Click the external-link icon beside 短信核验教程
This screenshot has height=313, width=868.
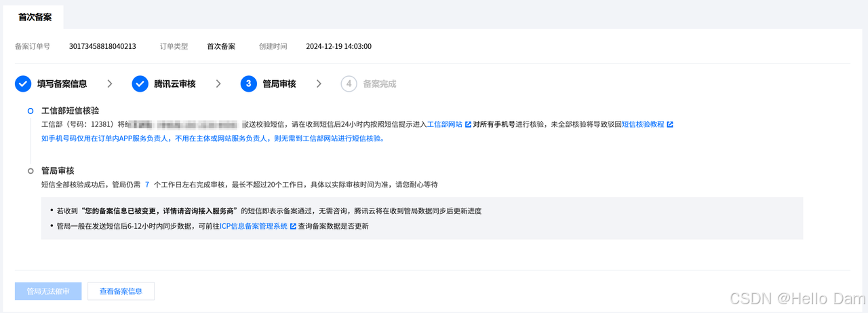point(670,125)
